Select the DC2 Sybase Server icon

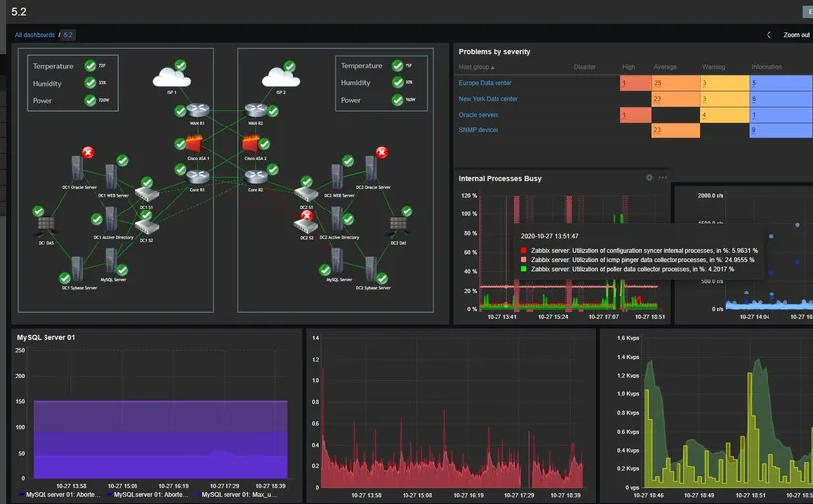pyautogui.click(x=370, y=270)
